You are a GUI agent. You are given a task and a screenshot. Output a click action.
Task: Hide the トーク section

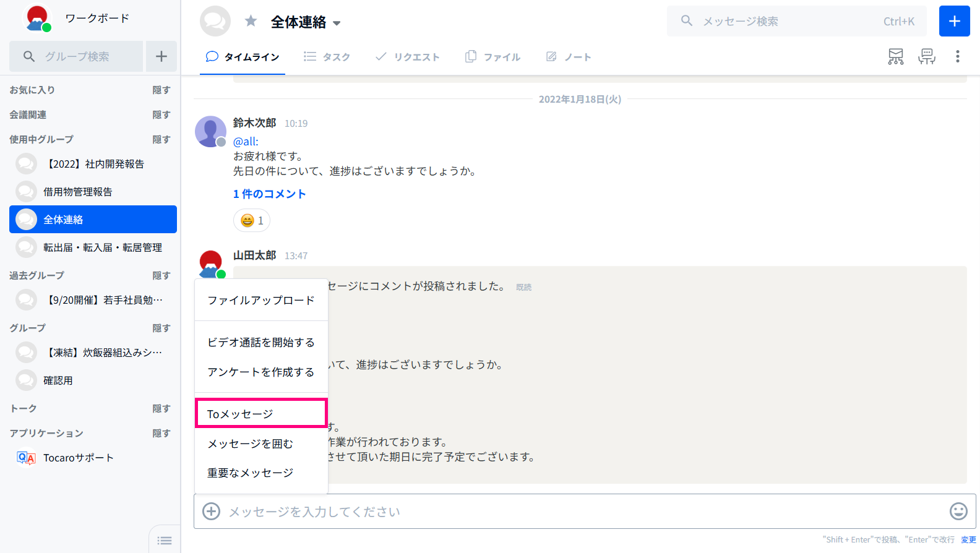[x=161, y=408]
